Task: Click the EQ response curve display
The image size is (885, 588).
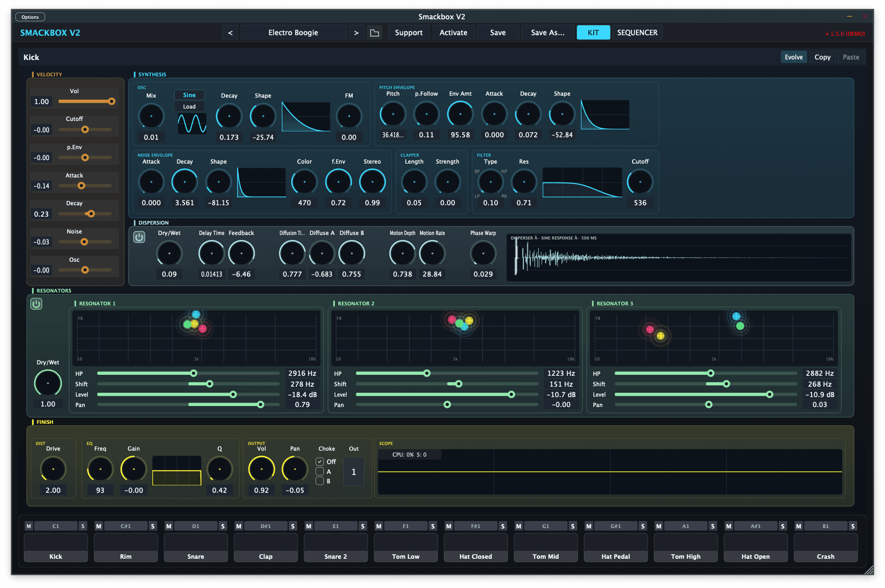Action: 177,470
